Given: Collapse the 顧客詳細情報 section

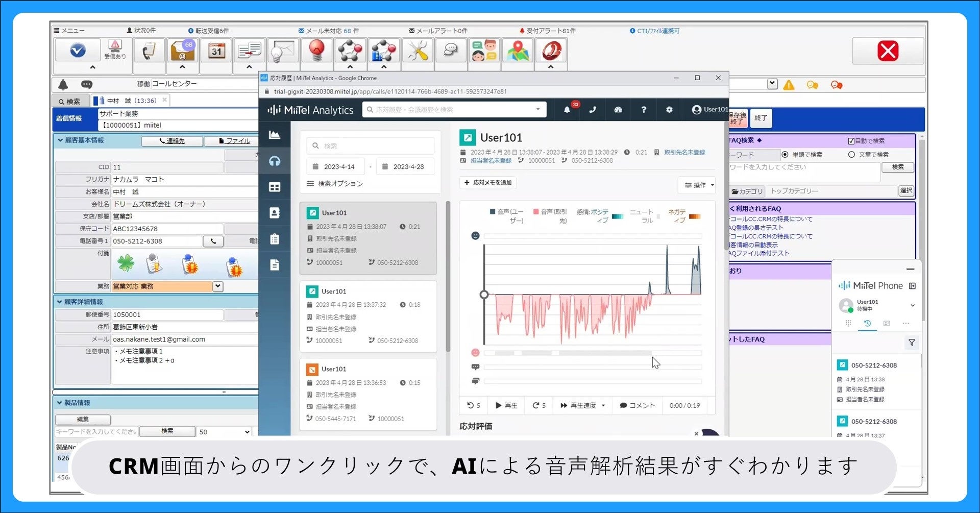Looking at the screenshot, I should pos(60,302).
